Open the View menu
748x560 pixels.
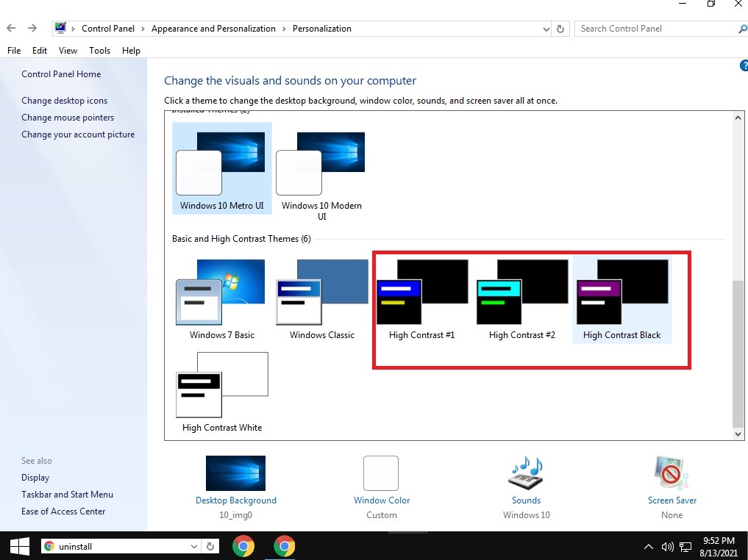click(x=68, y=50)
